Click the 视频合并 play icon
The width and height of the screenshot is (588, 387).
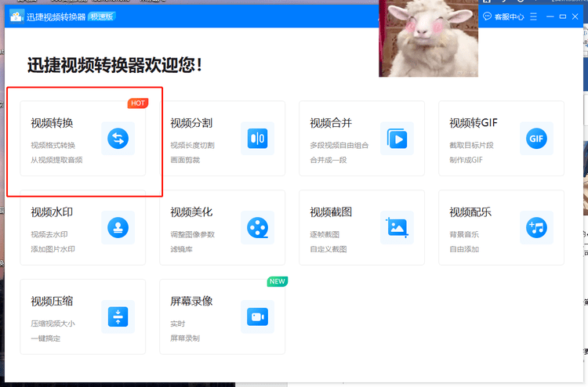(397, 139)
